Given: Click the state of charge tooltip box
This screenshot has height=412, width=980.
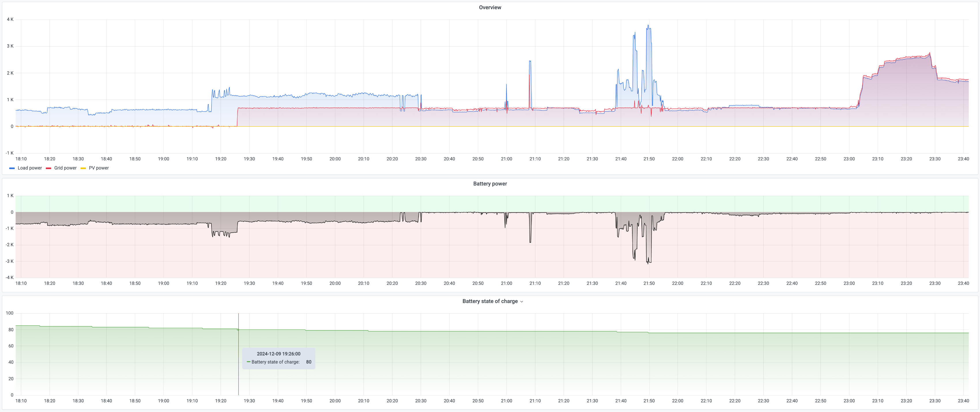Looking at the screenshot, I should 278,358.
